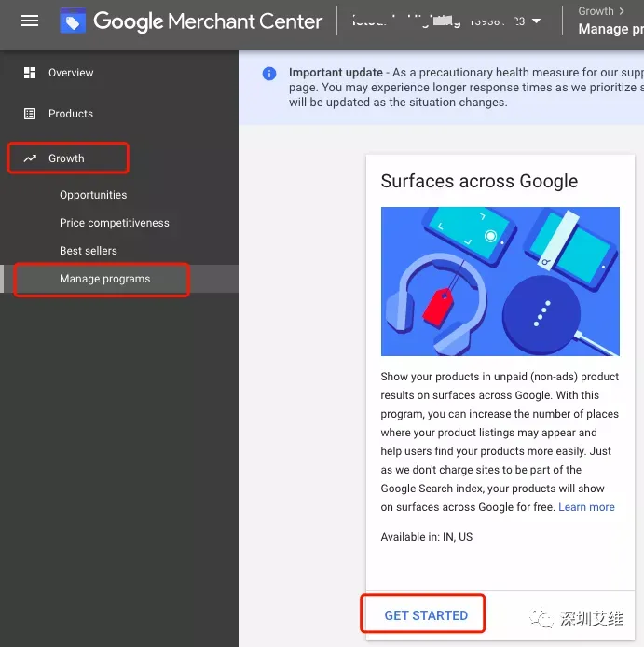Select Growth in the sidebar

68,158
